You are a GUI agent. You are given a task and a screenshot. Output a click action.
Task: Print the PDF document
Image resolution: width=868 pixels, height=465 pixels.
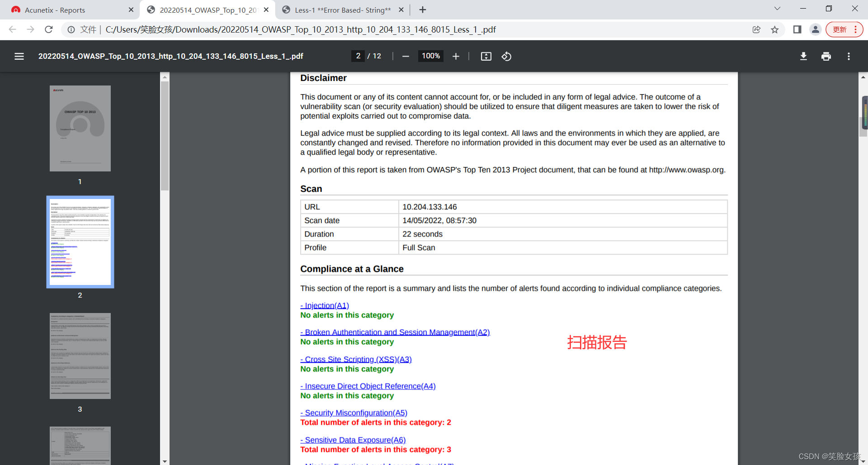coord(826,56)
